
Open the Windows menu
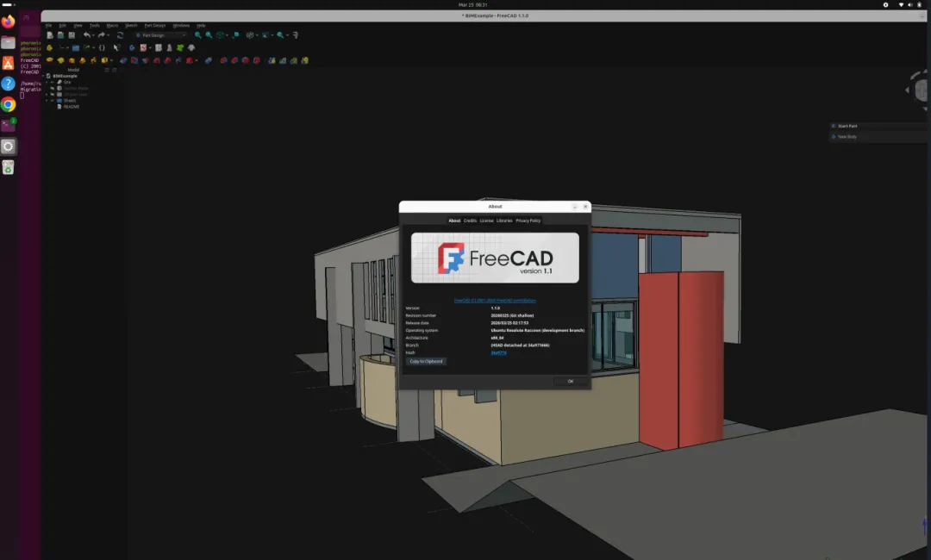pyautogui.click(x=181, y=26)
